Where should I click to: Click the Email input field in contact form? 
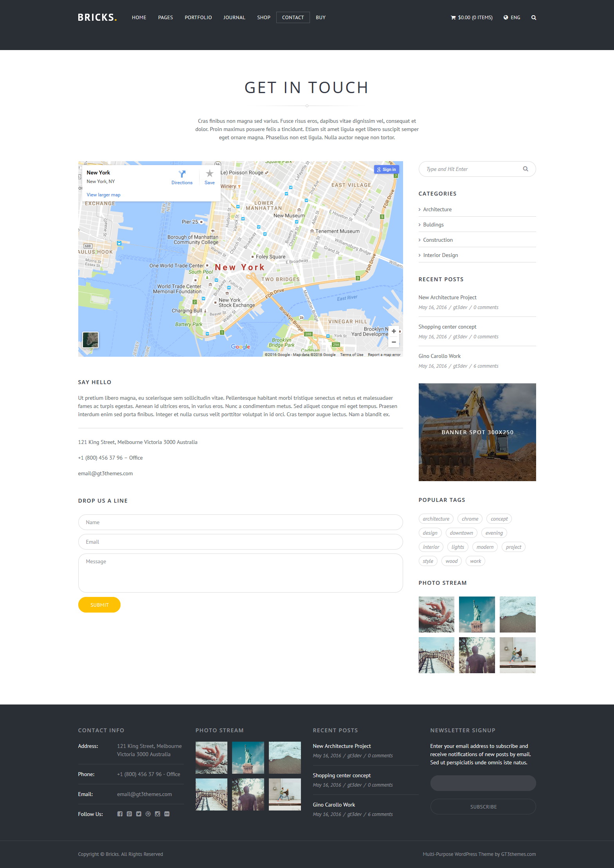(240, 542)
